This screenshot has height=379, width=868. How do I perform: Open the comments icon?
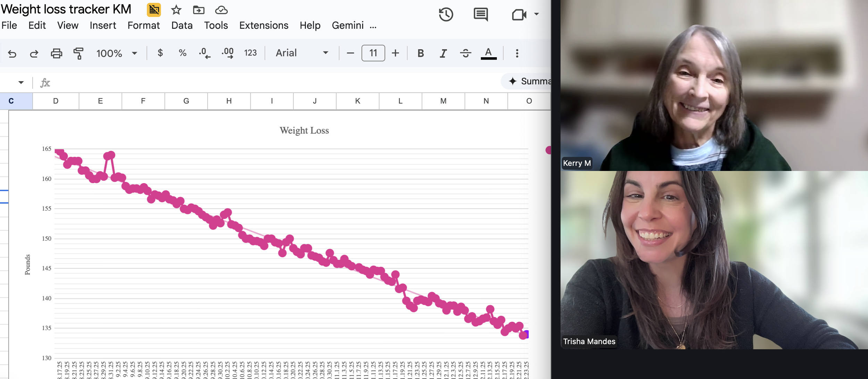click(481, 15)
